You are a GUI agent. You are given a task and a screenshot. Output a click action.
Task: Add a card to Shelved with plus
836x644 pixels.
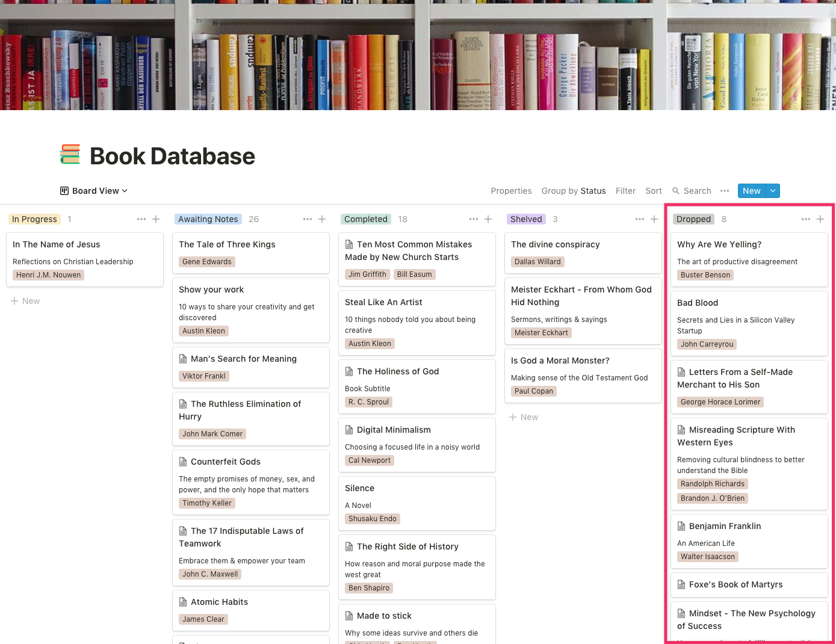point(654,219)
